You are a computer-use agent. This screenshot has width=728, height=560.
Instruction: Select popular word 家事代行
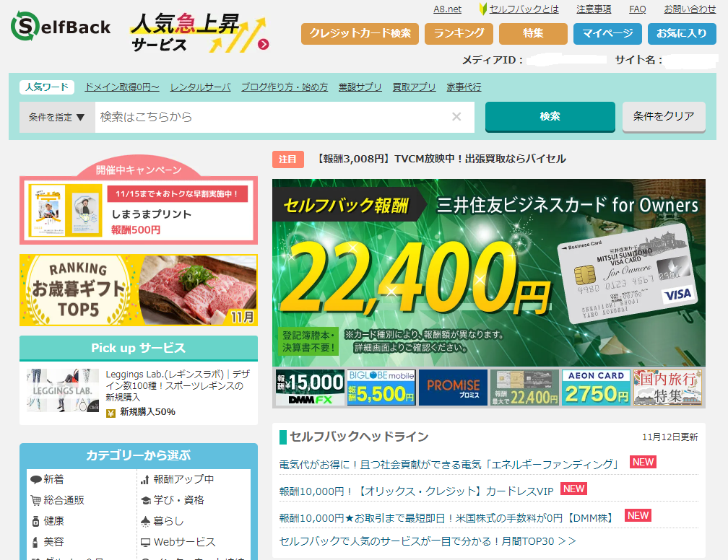(464, 87)
